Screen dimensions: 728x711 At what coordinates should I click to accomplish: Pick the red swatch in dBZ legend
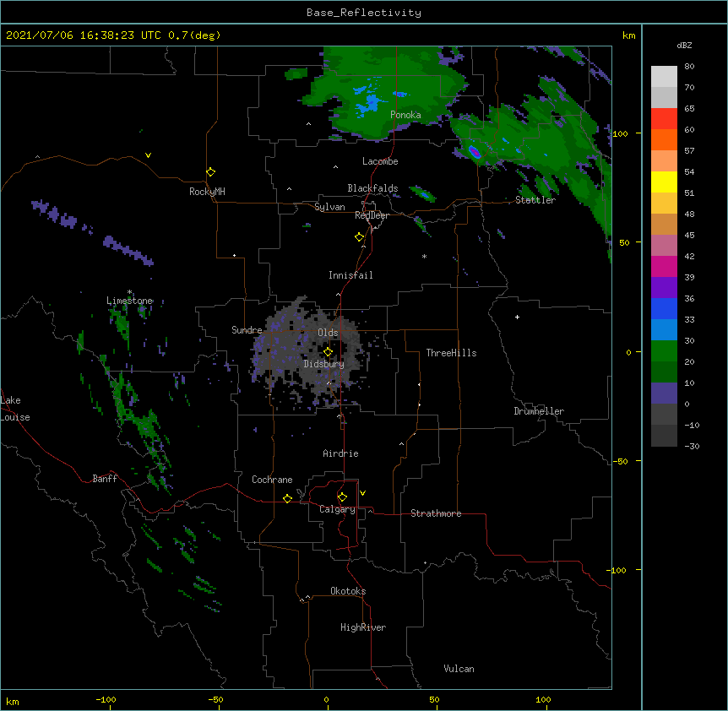664,119
